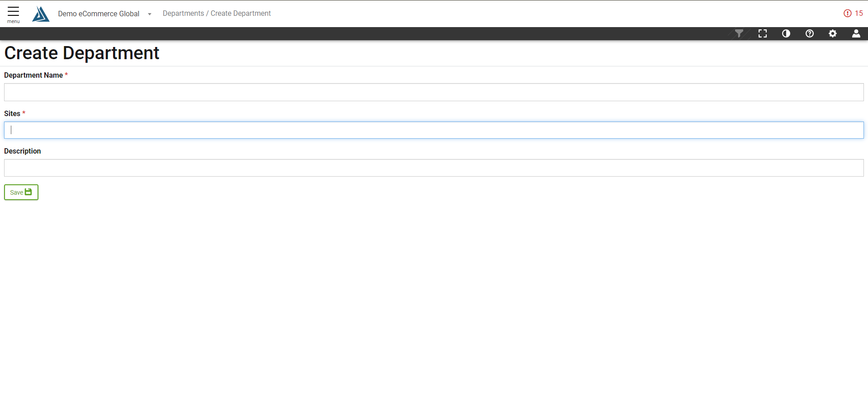Click the filter funnel icon
The width and height of the screenshot is (868, 412).
click(739, 33)
